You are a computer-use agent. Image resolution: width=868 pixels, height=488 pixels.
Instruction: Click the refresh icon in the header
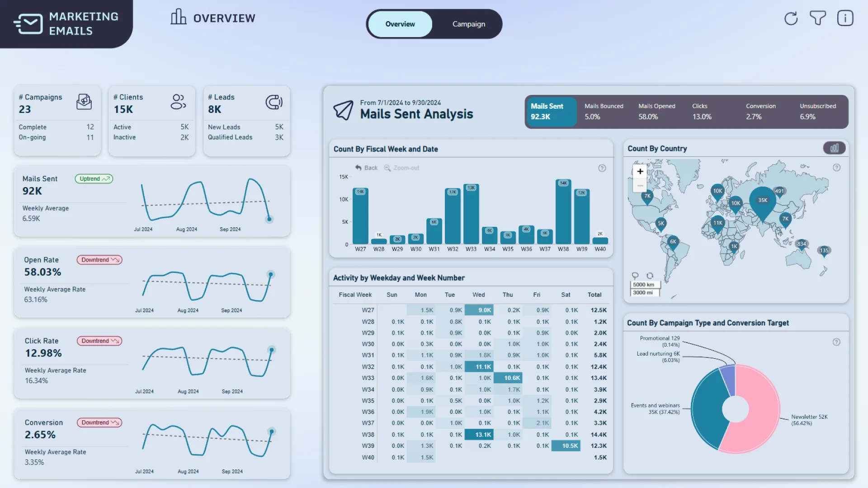(x=791, y=19)
